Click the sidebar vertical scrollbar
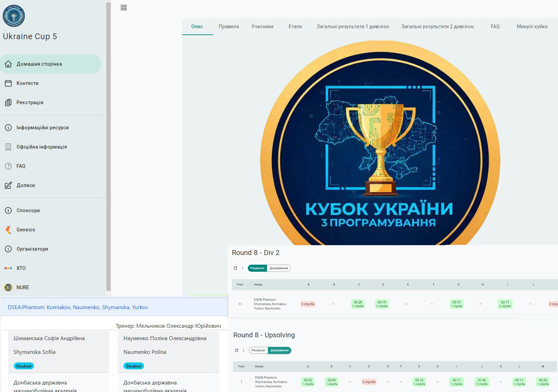The width and height of the screenshot is (558, 392). tap(108, 146)
